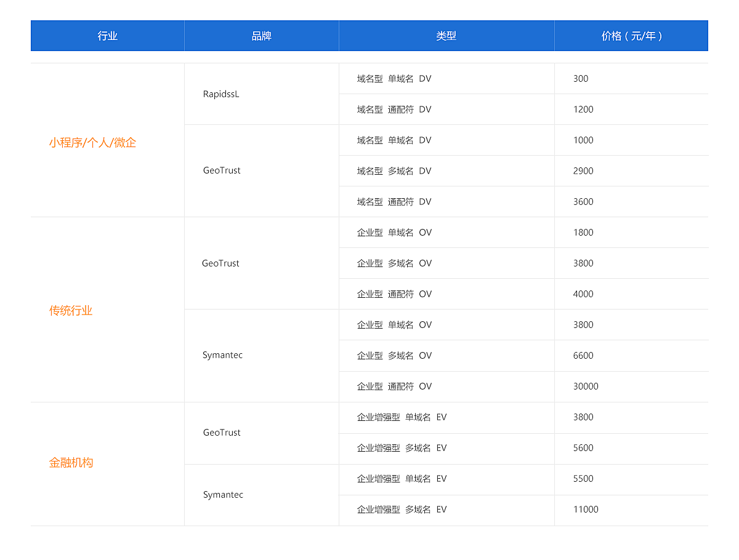739x560 pixels.
Task: Click the 行业 column header
Action: pyautogui.click(x=108, y=36)
